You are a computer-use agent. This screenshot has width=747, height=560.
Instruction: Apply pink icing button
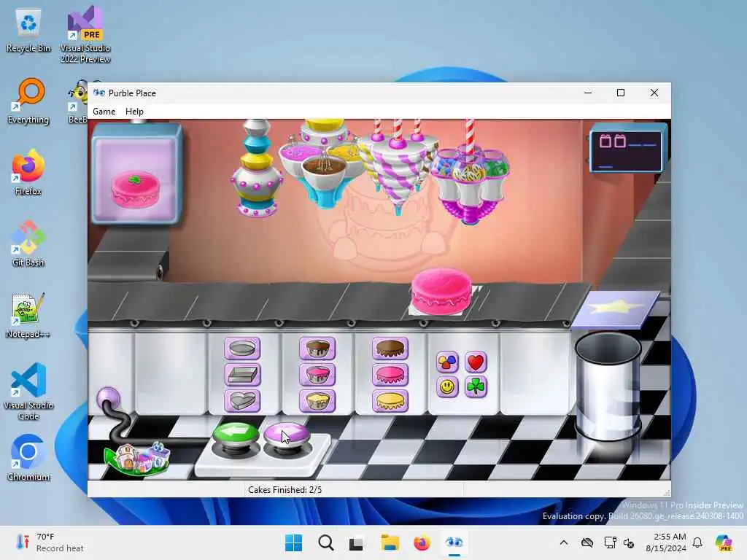tap(390, 375)
